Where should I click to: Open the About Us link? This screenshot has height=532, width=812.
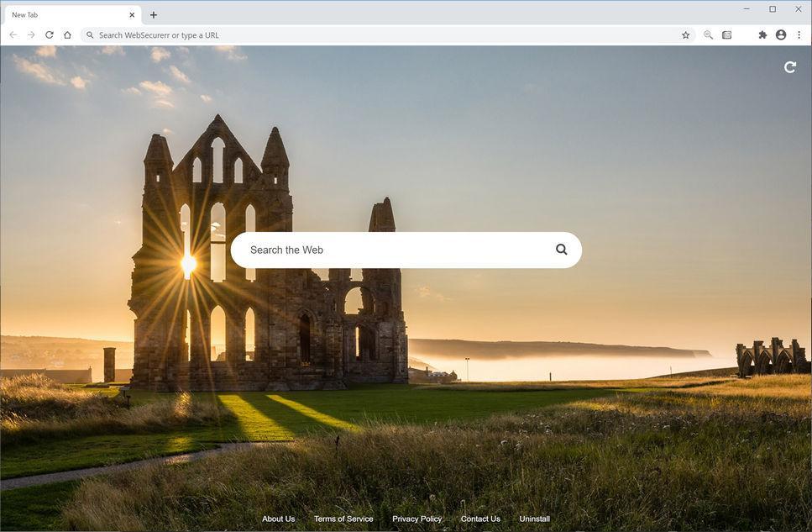[278, 519]
